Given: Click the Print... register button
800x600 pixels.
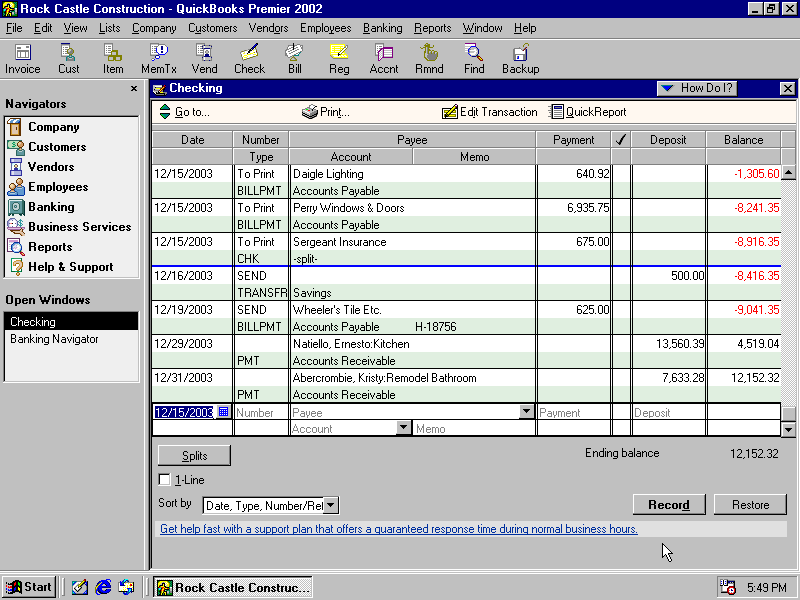Looking at the screenshot, I should pos(326,112).
